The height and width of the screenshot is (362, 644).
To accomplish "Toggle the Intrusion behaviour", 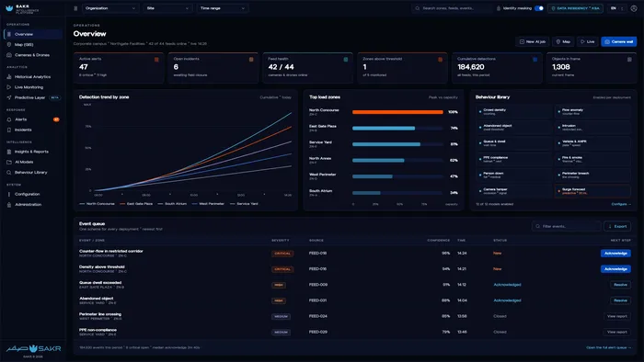I will [592, 128].
